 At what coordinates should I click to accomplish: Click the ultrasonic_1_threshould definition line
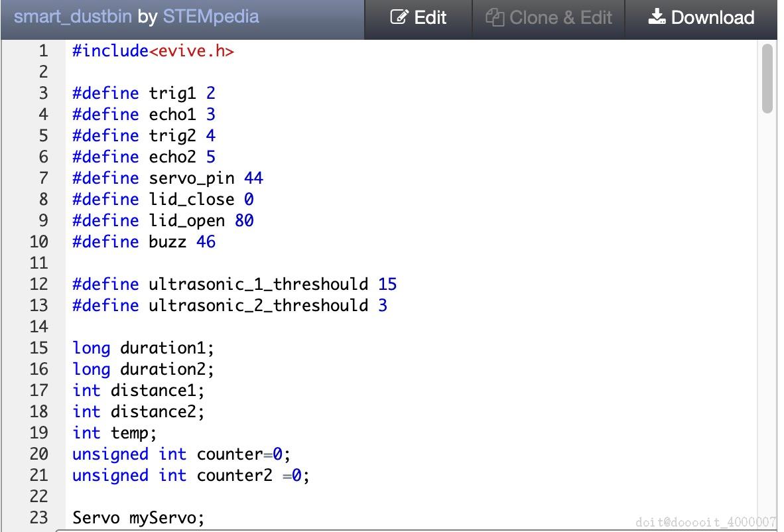(235, 285)
